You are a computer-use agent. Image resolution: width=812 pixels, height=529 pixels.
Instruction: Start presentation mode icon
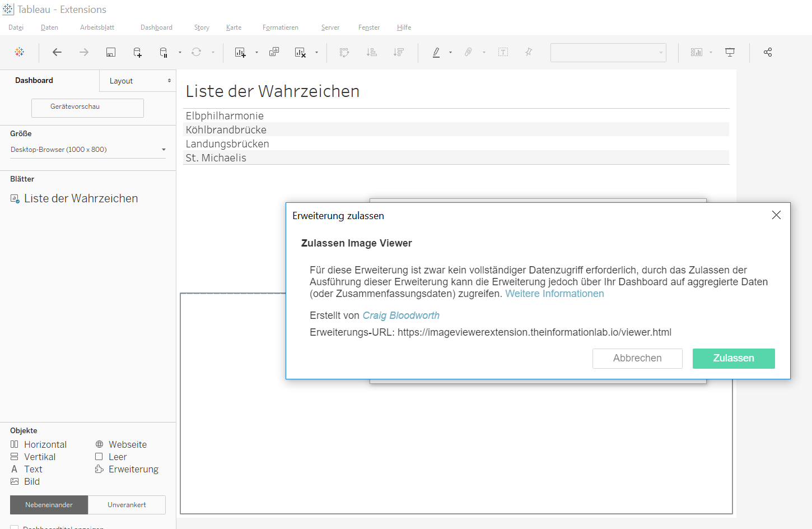pos(730,52)
